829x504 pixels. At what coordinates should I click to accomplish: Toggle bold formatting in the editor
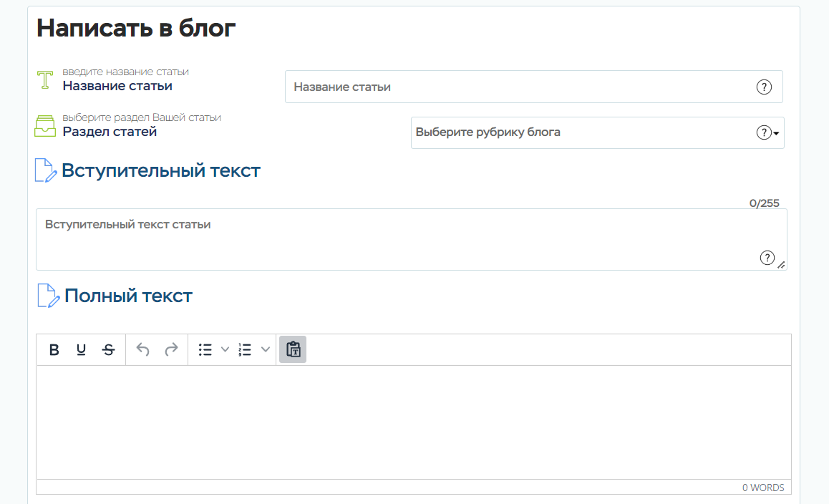(x=54, y=350)
